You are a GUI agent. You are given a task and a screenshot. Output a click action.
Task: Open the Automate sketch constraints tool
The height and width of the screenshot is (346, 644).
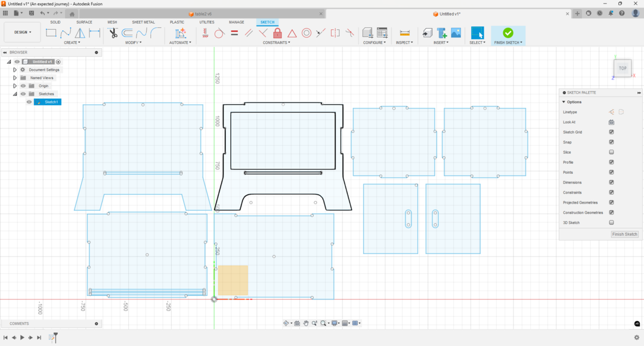(180, 33)
